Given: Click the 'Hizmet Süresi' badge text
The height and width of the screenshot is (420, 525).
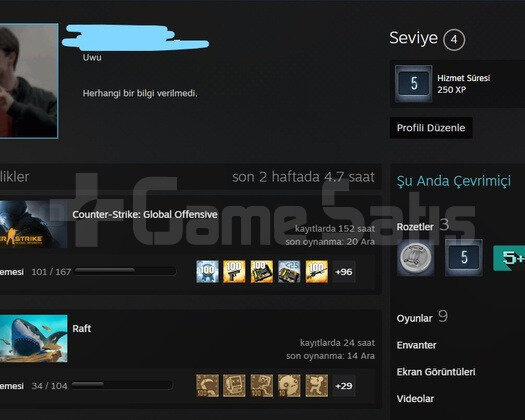Looking at the screenshot, I should (464, 78).
